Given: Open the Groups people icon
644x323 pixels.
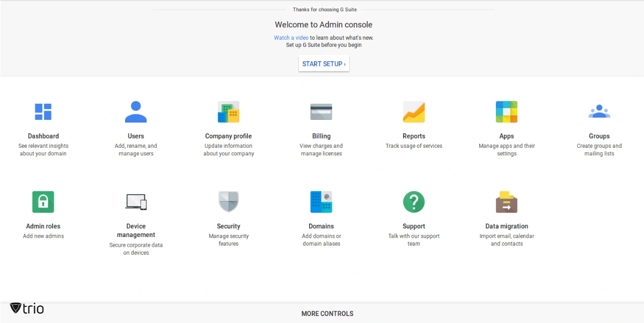Looking at the screenshot, I should 599,112.
